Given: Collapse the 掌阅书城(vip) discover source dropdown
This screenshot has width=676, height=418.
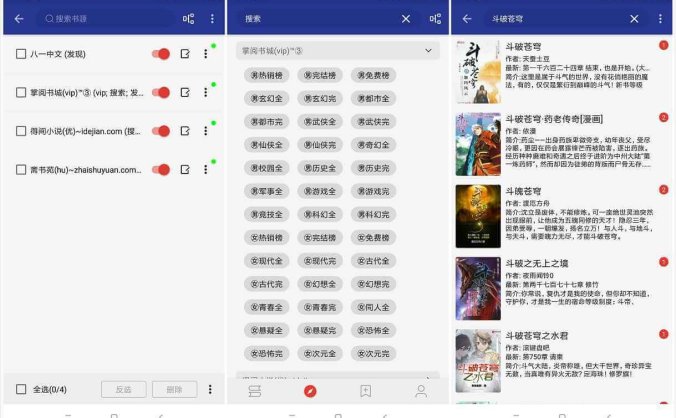Looking at the screenshot, I should click(x=338, y=51).
